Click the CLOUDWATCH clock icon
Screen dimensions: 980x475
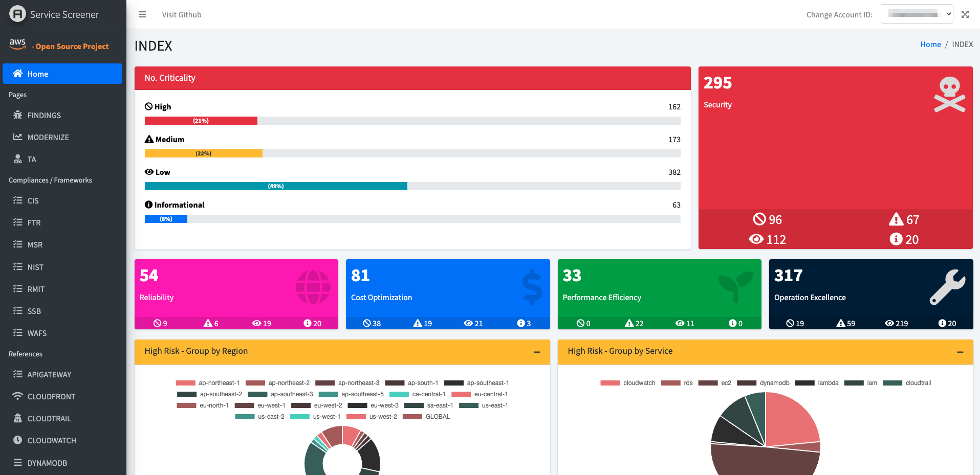click(x=17, y=440)
